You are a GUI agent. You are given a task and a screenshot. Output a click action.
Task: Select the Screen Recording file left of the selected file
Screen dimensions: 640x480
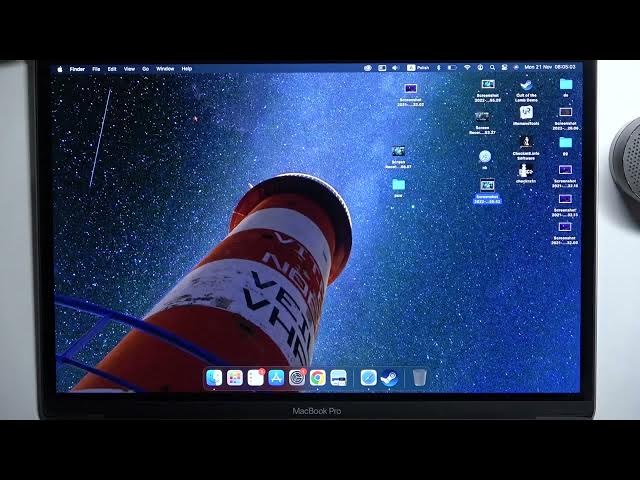point(398,157)
